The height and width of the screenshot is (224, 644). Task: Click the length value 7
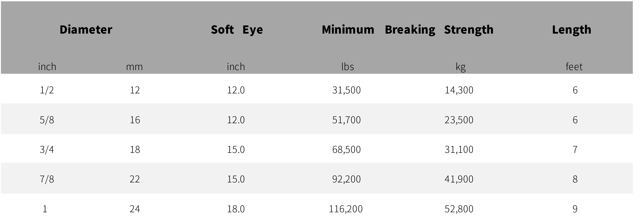point(575,150)
